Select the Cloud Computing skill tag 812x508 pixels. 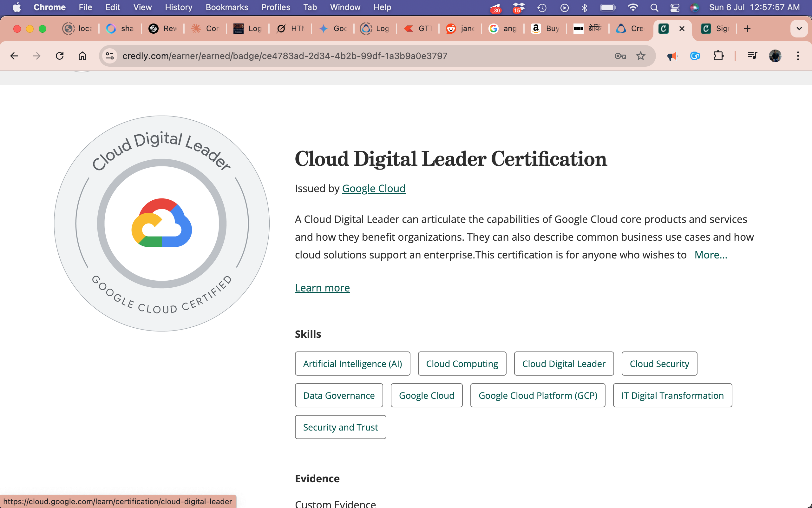pyautogui.click(x=462, y=364)
